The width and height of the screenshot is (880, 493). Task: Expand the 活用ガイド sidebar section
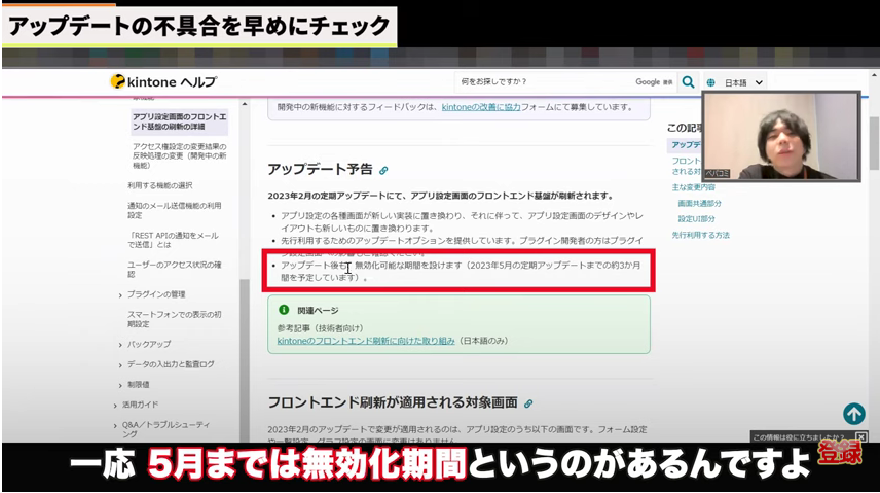pyautogui.click(x=140, y=404)
